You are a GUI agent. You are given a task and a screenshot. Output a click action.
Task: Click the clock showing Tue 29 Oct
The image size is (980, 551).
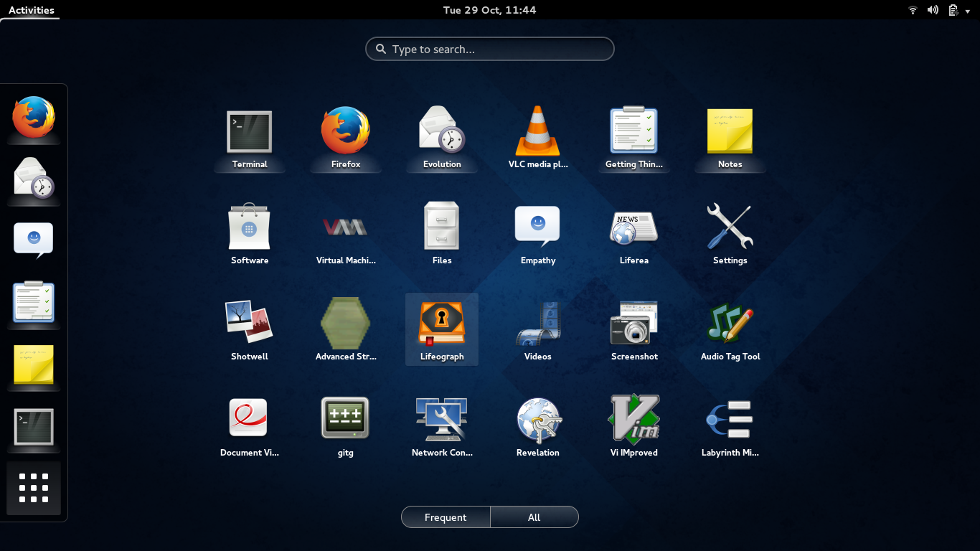coord(490,9)
